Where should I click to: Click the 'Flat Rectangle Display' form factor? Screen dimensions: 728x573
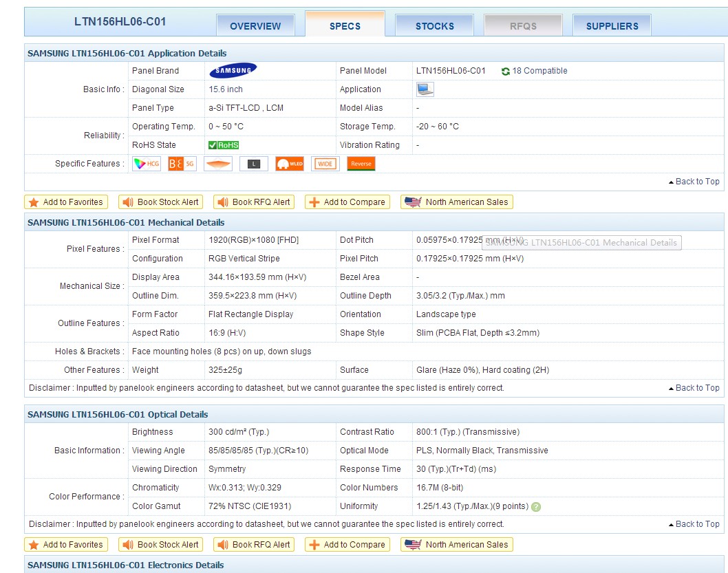click(250, 314)
